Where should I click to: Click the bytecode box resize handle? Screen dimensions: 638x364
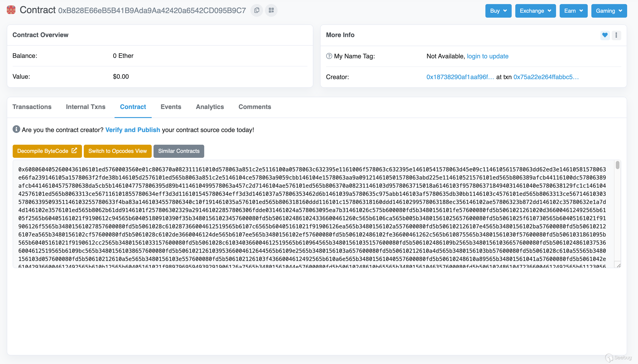click(618, 265)
